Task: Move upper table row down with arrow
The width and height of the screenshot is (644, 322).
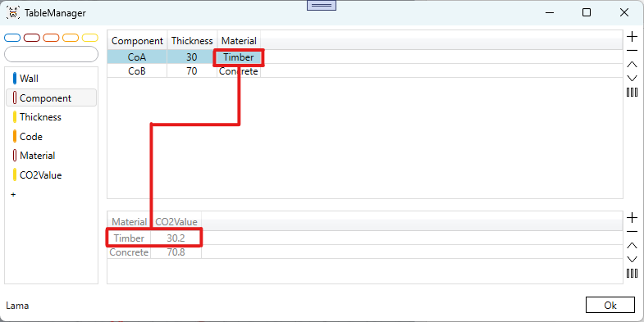Action: (x=632, y=78)
